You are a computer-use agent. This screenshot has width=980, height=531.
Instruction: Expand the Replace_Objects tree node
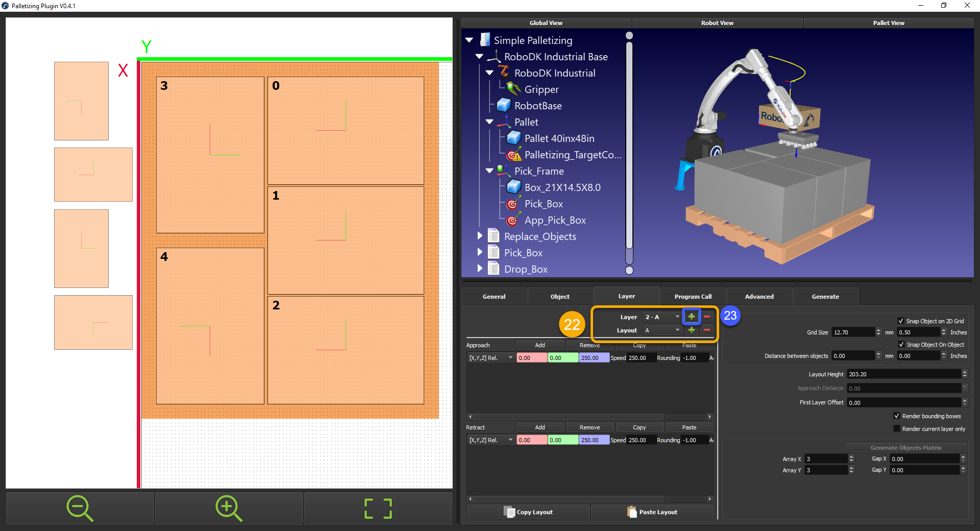tap(480, 235)
